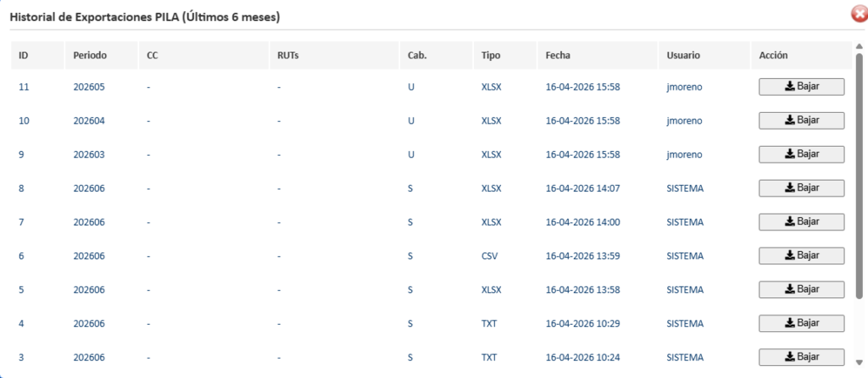This screenshot has height=378, width=868.
Task: Download the 14:00 XLSX export file
Action: pos(801,222)
